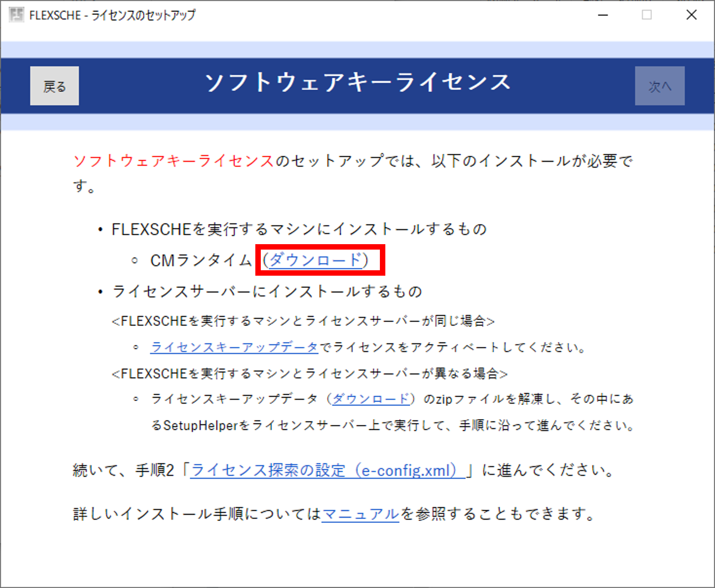Open the underlined ライセンスキーアップデータ link
This screenshot has height=588, width=715.
coord(234,347)
